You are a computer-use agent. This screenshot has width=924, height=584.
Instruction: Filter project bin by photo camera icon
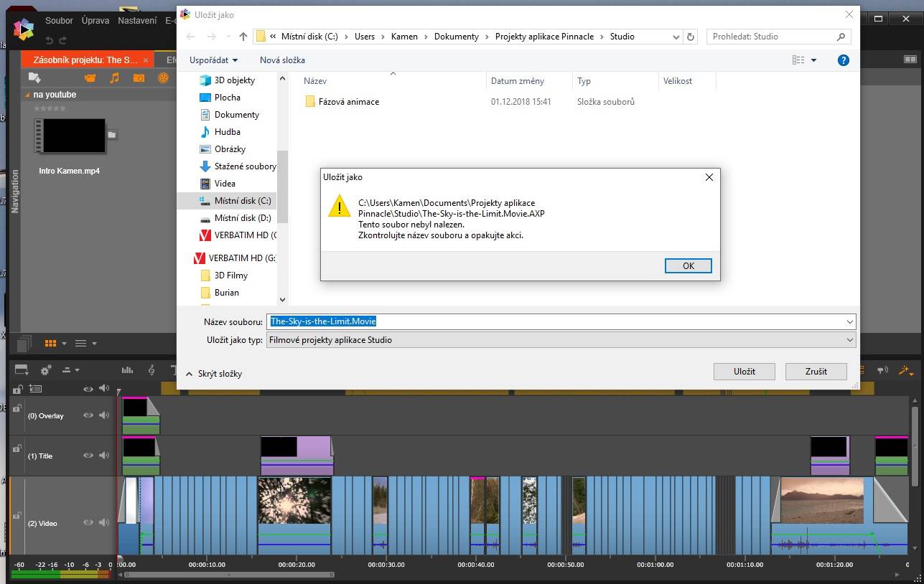[139, 77]
